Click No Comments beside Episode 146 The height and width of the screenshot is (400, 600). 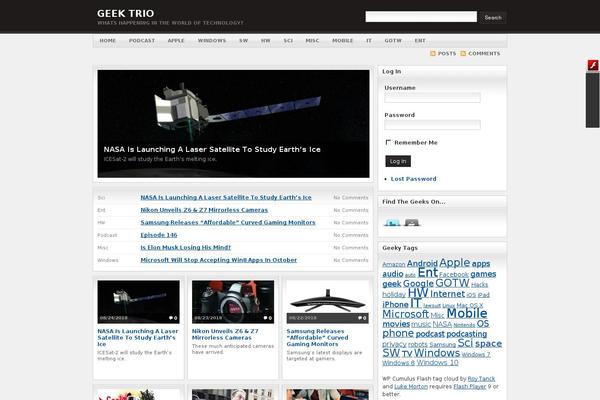(x=351, y=235)
